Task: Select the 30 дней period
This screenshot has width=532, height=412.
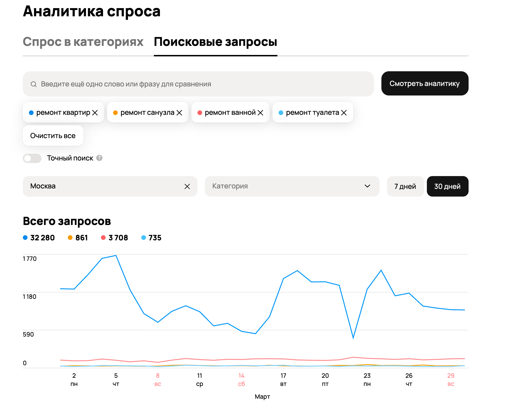Action: point(447,186)
